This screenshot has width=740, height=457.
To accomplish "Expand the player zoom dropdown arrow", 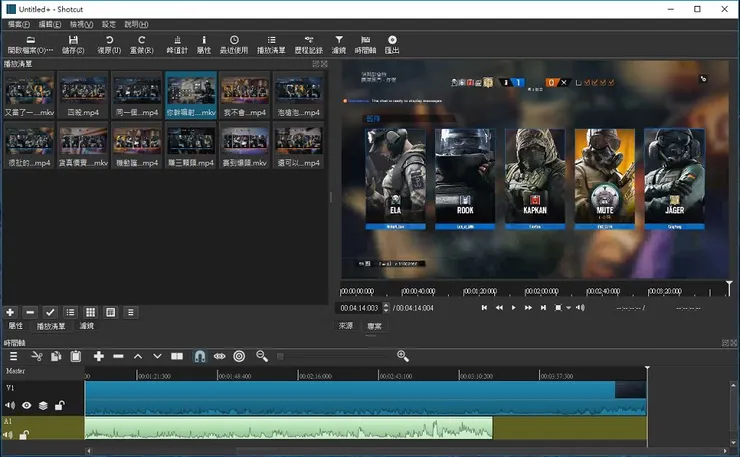I will tap(568, 308).
